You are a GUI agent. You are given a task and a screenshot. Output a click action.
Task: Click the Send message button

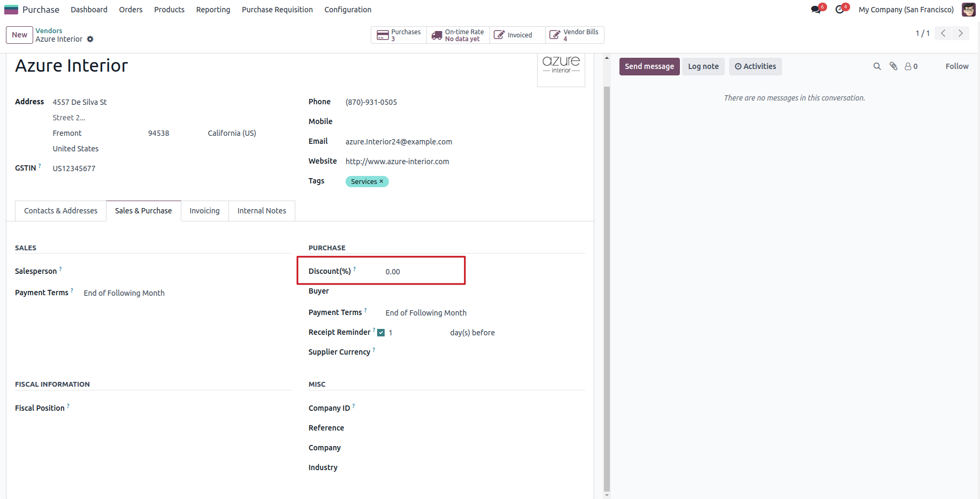pyautogui.click(x=649, y=66)
